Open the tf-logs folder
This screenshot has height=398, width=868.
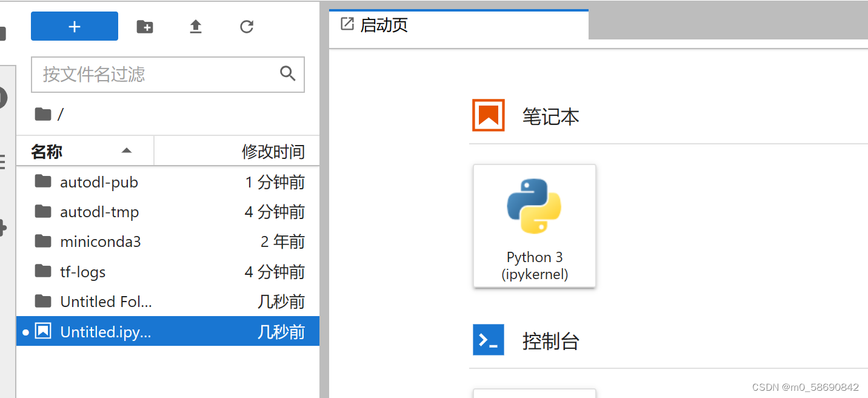(x=83, y=271)
